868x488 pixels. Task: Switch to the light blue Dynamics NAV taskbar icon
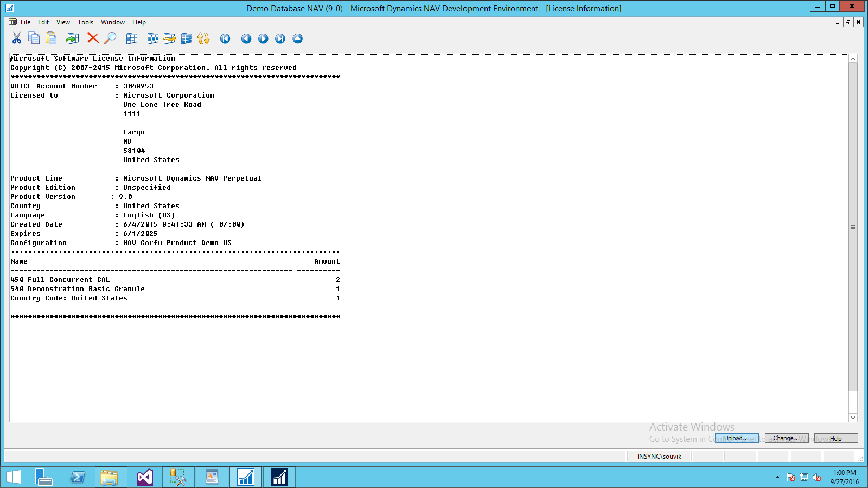(246, 477)
